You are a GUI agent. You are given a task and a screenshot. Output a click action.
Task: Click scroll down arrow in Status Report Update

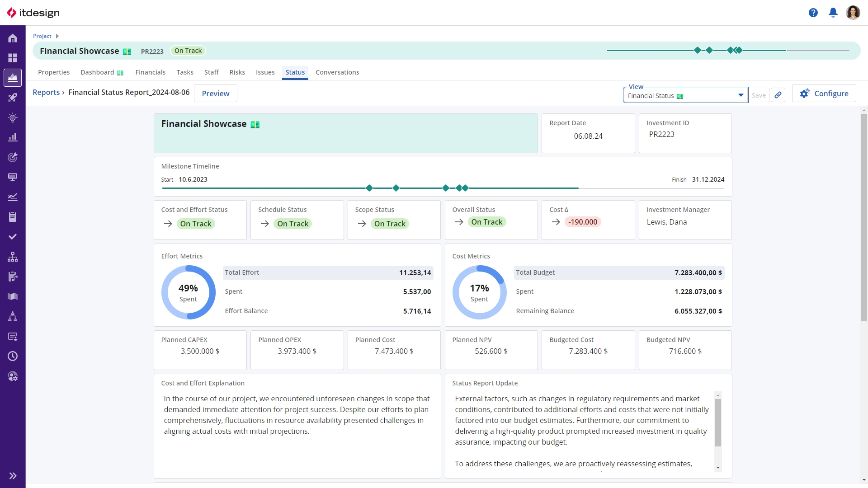click(x=718, y=468)
